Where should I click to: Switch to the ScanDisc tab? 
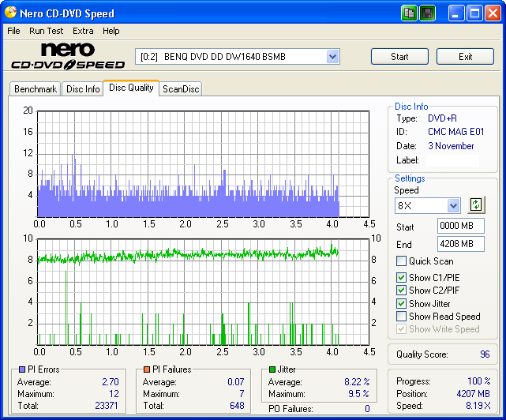[x=181, y=89]
